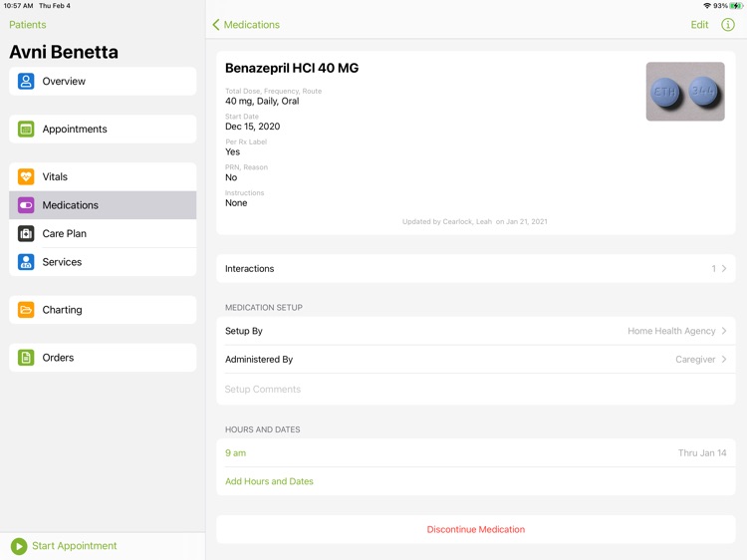Go to the Vitals section
747x560 pixels.
[x=103, y=176]
